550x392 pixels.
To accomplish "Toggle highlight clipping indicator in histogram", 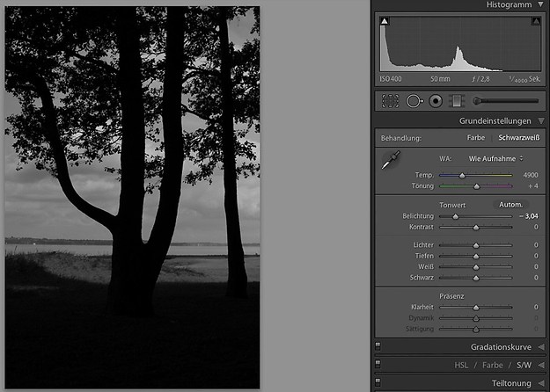I will pos(534,21).
